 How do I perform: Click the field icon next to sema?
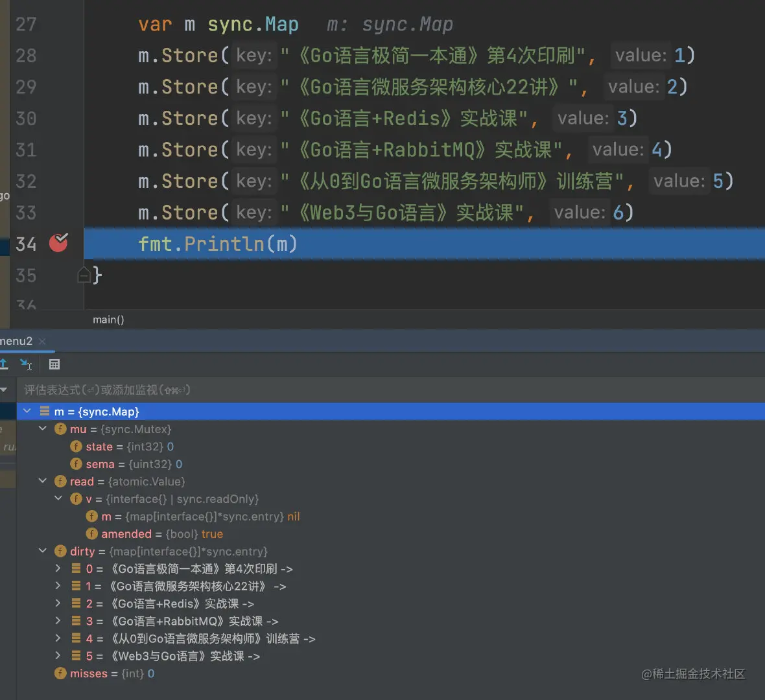76,464
